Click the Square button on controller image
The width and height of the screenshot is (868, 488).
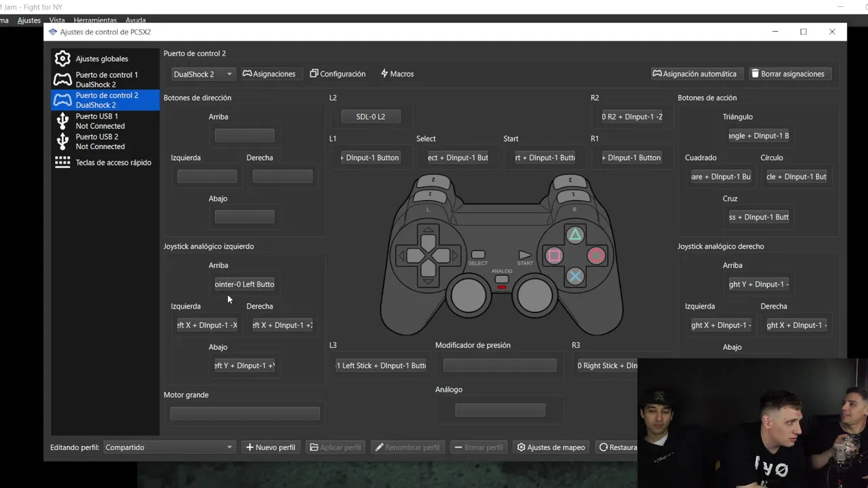click(x=554, y=256)
